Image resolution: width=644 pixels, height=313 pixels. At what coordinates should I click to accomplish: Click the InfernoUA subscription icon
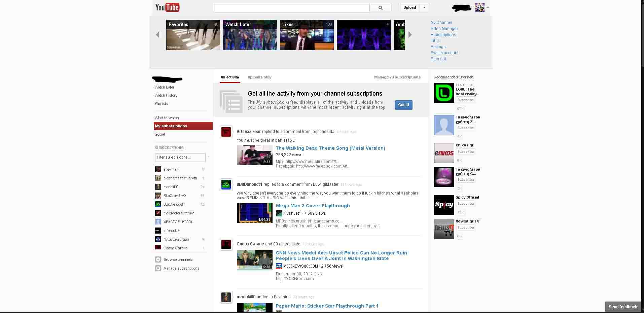[x=158, y=231]
